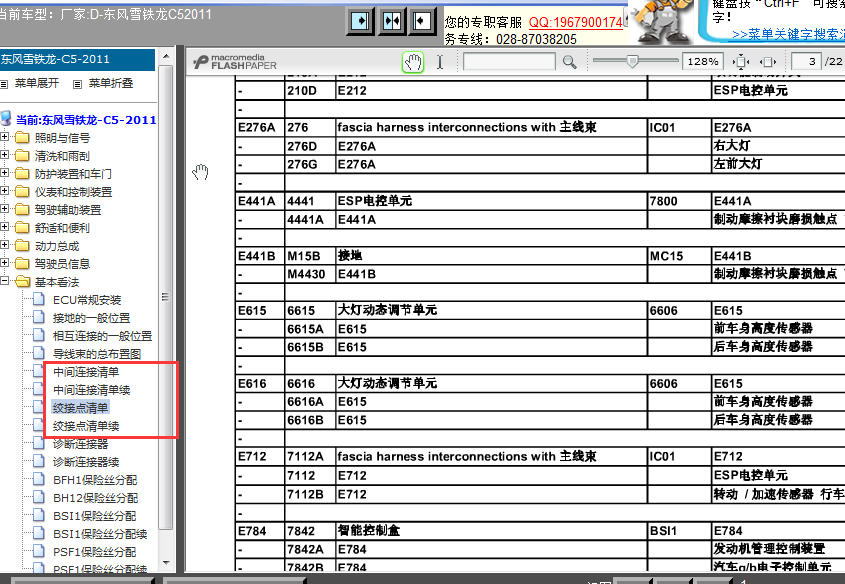Click the 菜单展开 menu expand icon

click(x=4, y=84)
